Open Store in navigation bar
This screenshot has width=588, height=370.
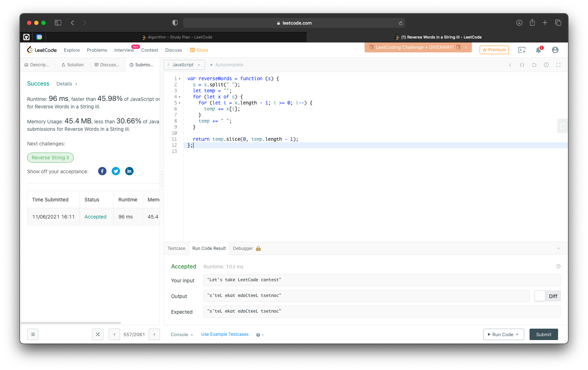(199, 50)
